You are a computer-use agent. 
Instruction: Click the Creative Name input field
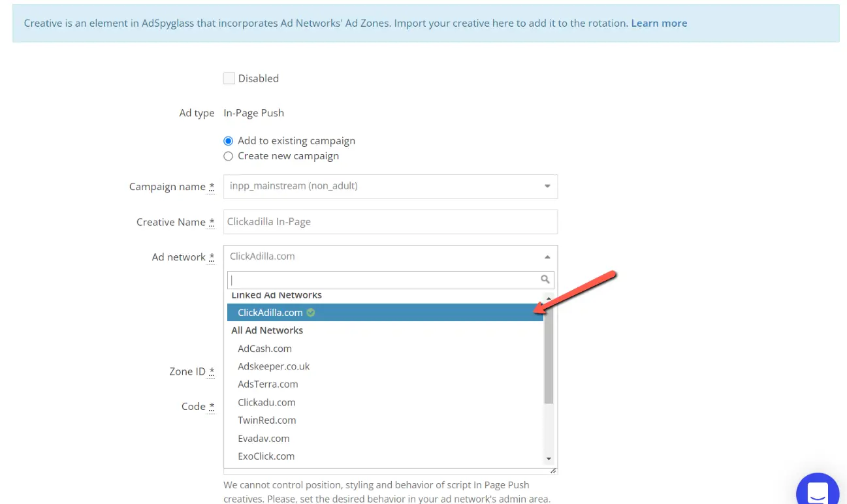tap(391, 222)
